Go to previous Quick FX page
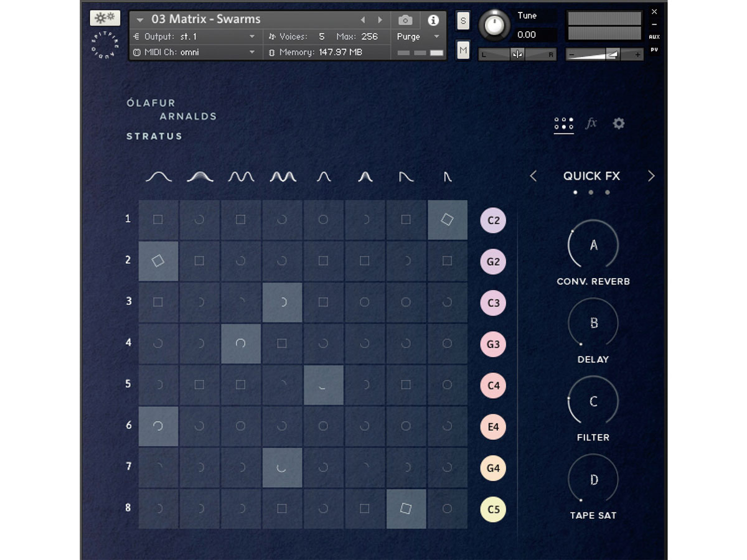 coord(533,176)
